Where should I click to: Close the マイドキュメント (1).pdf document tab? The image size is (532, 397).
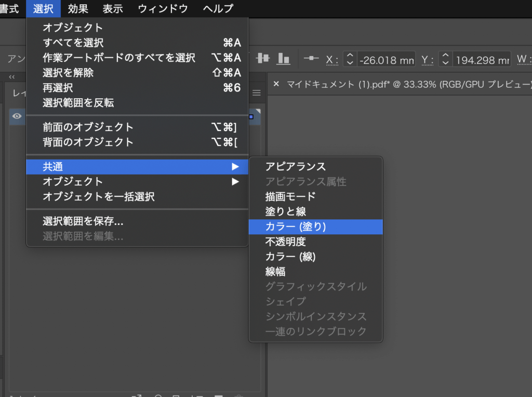(x=276, y=84)
